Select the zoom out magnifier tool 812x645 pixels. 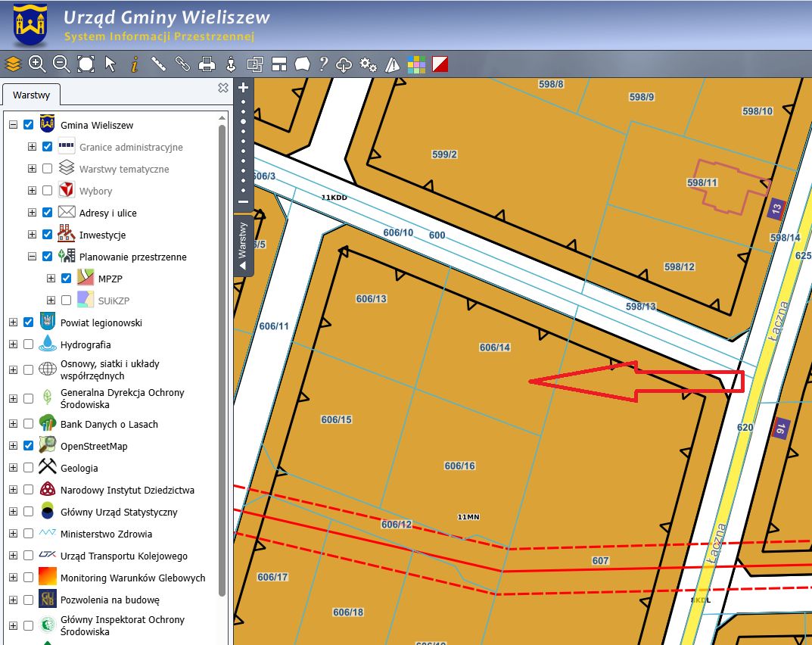[x=61, y=64]
